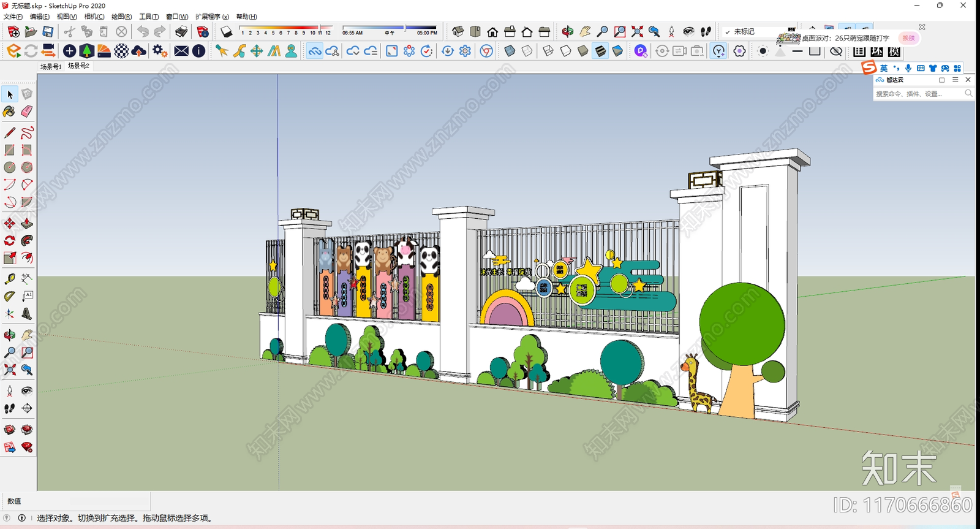The height and width of the screenshot is (529, 980).
Task: Pick the Tape Measure tool
Action: (x=10, y=279)
